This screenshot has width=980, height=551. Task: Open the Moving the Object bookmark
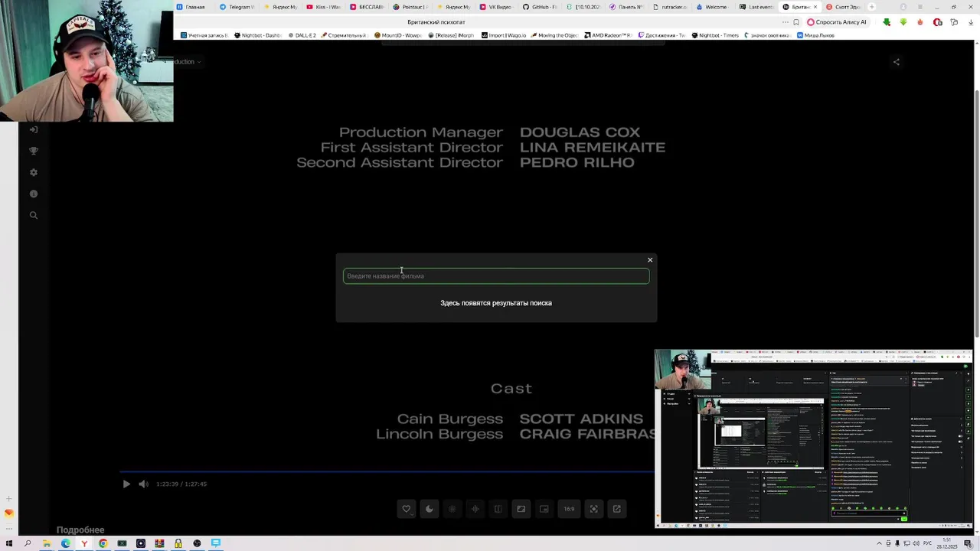tap(554, 35)
